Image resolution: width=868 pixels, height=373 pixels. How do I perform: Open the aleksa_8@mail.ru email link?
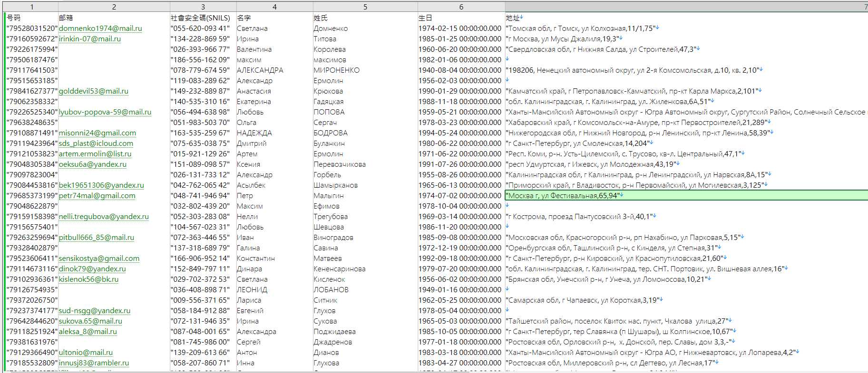[x=88, y=332]
